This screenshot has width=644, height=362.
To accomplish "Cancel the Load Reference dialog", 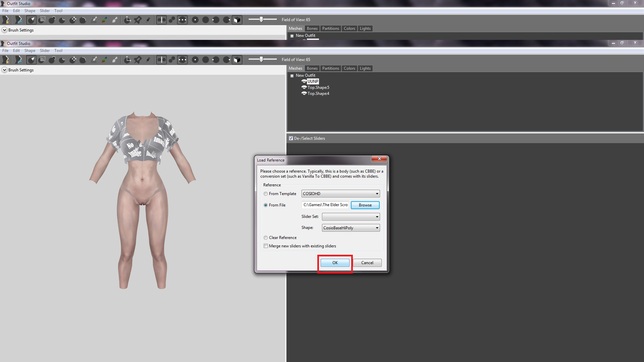I will [x=367, y=263].
